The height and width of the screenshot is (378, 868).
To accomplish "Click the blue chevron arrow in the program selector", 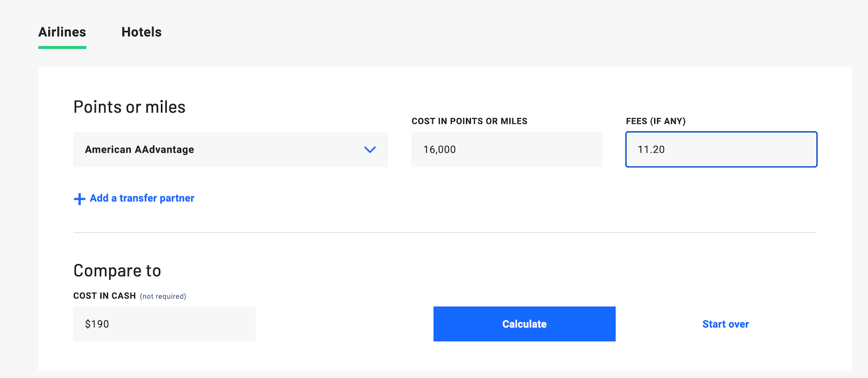I will click(x=370, y=149).
